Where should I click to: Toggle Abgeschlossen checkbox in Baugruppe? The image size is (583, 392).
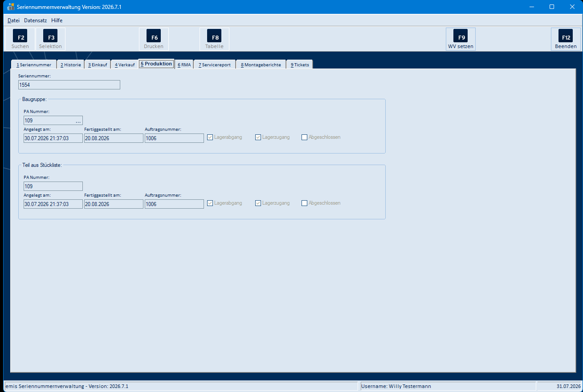[x=305, y=137]
